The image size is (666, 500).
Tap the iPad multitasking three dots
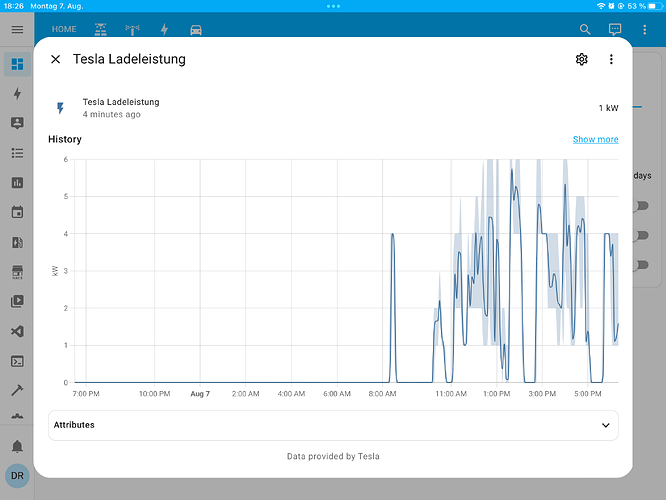pos(333,6)
